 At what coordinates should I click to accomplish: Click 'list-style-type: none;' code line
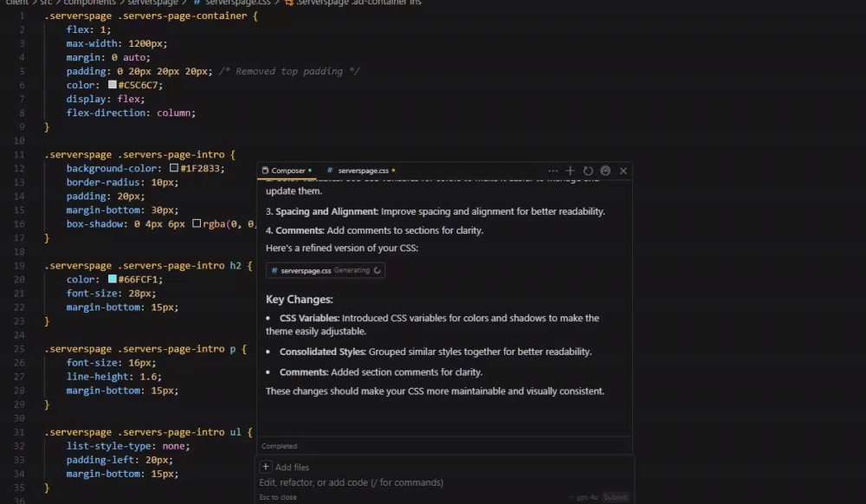128,446
